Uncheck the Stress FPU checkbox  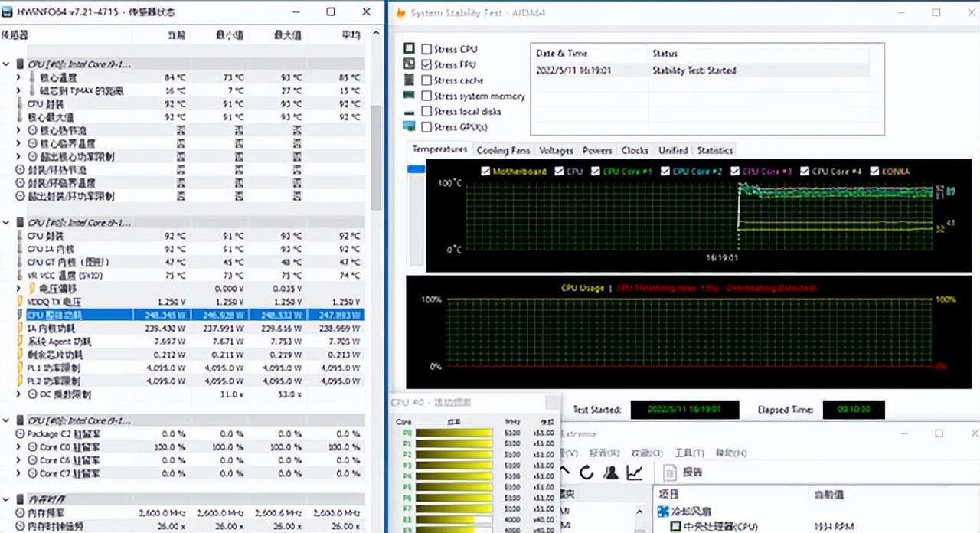coord(426,65)
